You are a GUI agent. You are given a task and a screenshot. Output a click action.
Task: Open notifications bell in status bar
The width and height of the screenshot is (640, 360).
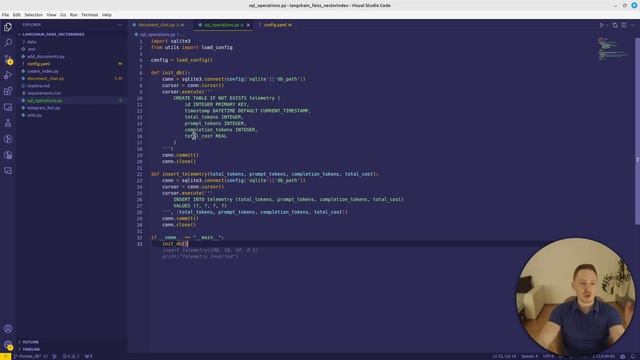pyautogui.click(x=633, y=356)
